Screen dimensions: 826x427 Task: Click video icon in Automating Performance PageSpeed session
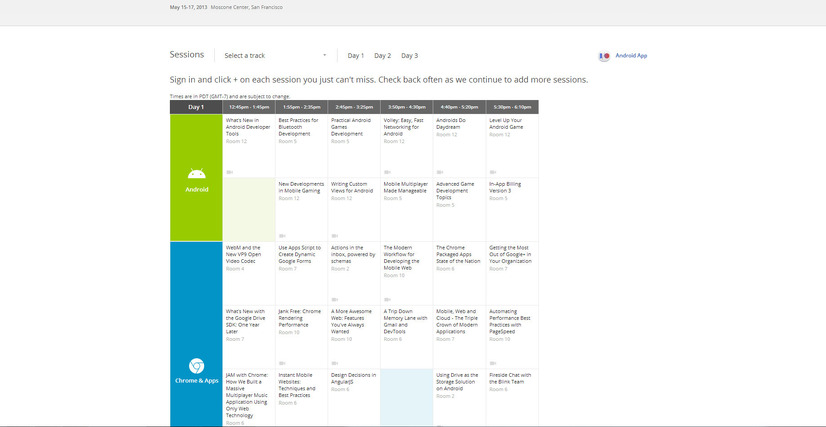coord(493,363)
